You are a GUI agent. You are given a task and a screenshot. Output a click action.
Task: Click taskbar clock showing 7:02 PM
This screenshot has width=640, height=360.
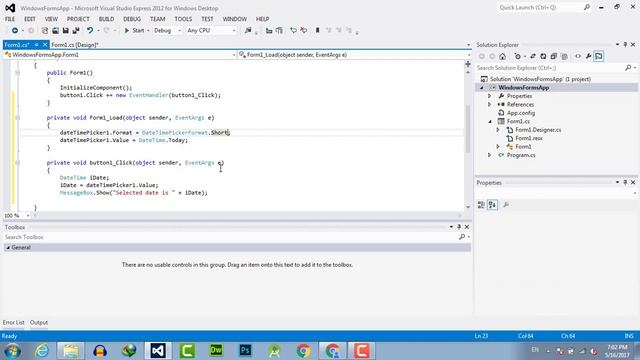tap(617, 347)
